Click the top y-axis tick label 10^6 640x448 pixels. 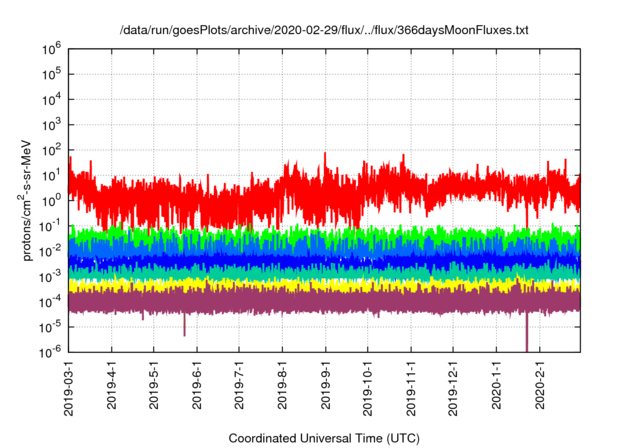[52, 48]
